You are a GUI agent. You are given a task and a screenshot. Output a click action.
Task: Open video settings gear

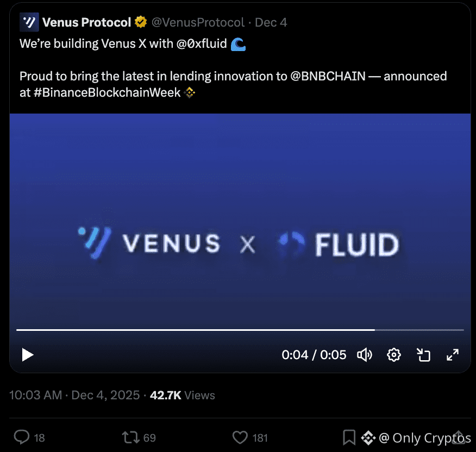coord(393,355)
